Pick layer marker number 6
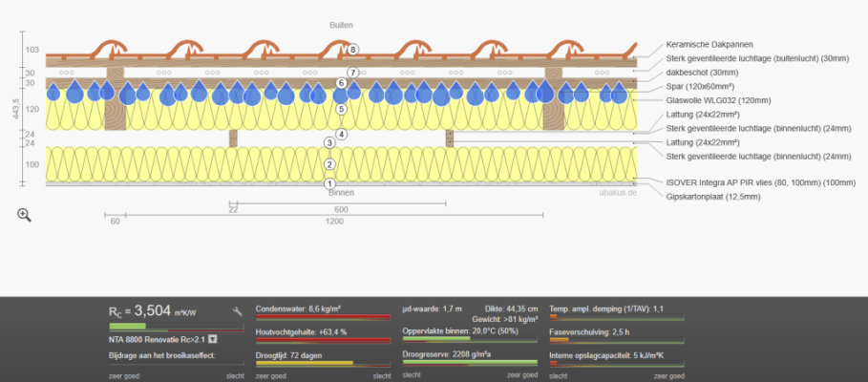Image resolution: width=868 pixels, height=382 pixels. (341, 83)
